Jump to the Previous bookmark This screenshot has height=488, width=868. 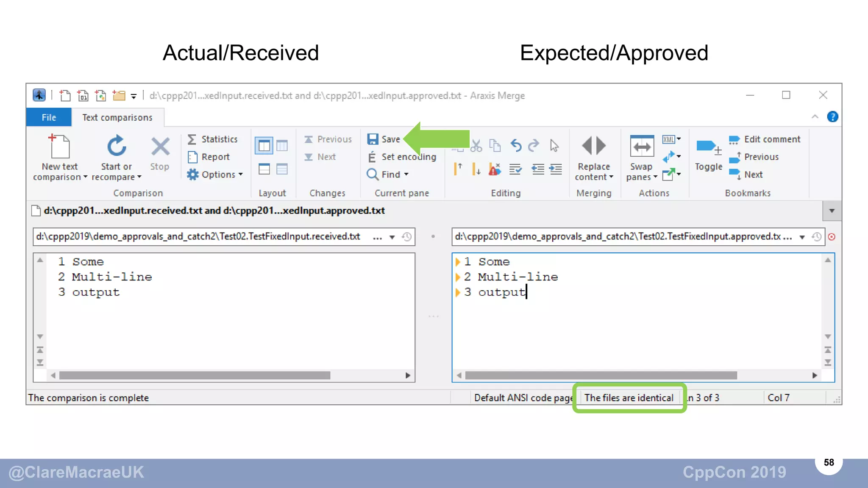(754, 157)
